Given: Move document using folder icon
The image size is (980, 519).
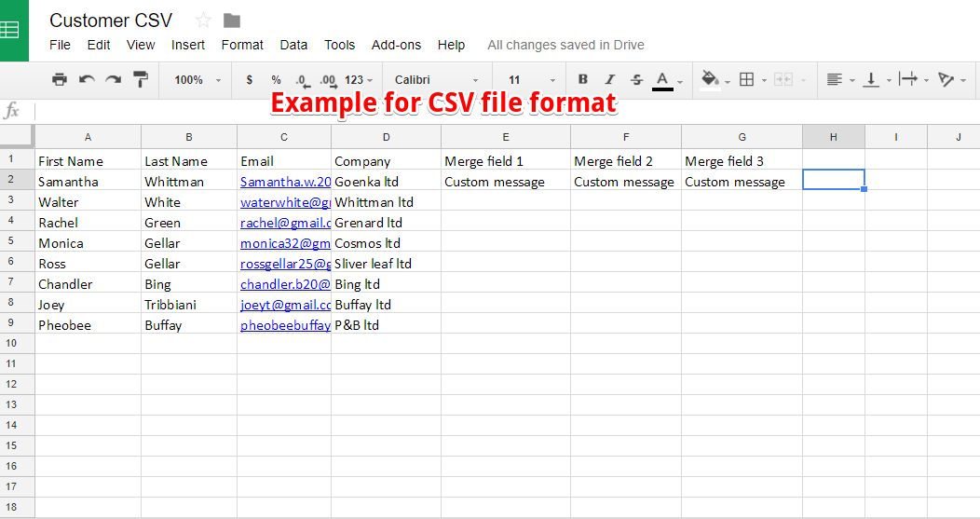Looking at the screenshot, I should [232, 21].
